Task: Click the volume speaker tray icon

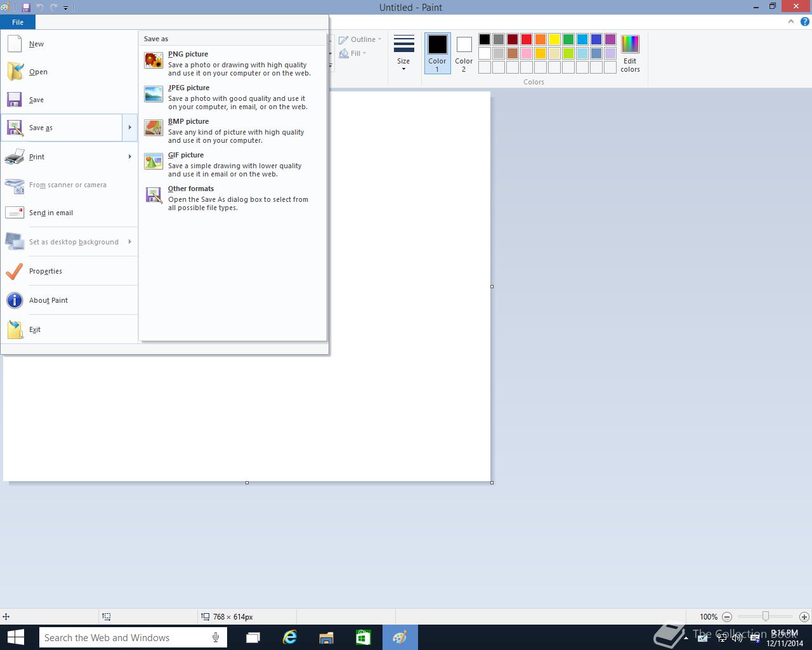Action: tap(737, 638)
